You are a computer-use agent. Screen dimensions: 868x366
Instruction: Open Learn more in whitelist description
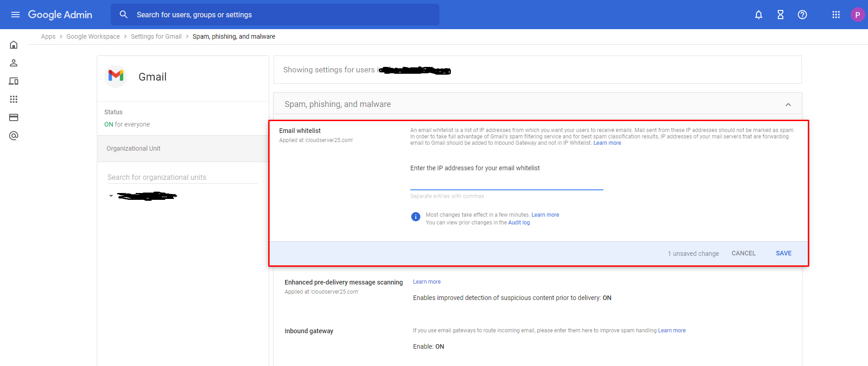[607, 143]
